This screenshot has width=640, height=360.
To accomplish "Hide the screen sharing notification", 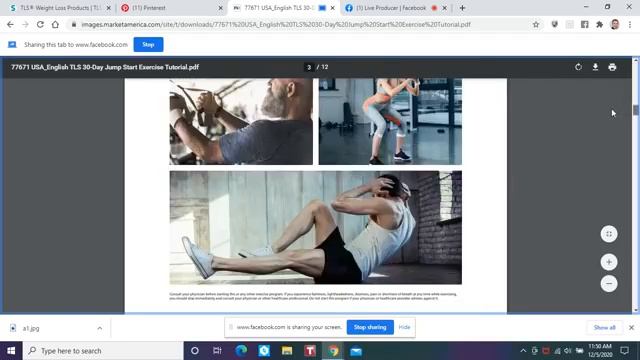I will click(x=404, y=327).
